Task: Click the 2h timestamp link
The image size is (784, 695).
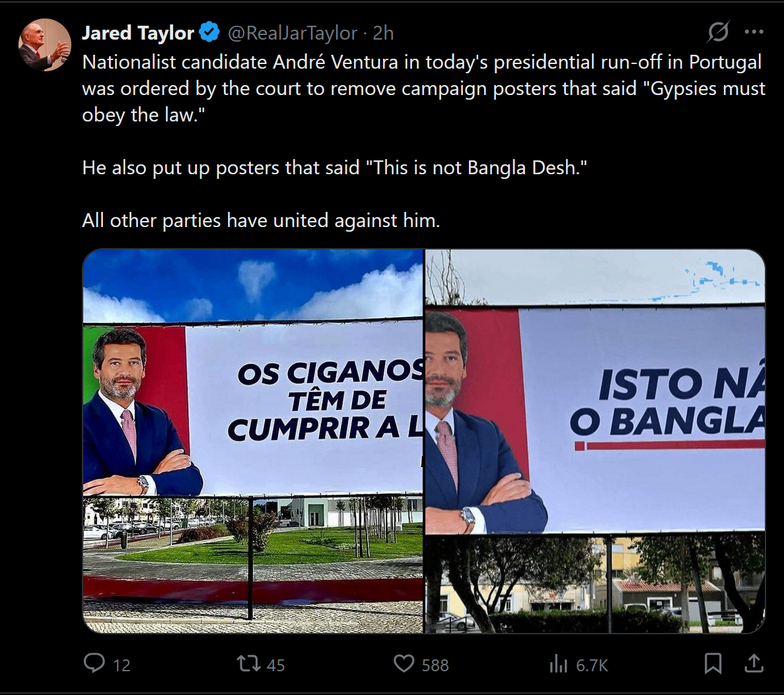Action: [x=384, y=33]
